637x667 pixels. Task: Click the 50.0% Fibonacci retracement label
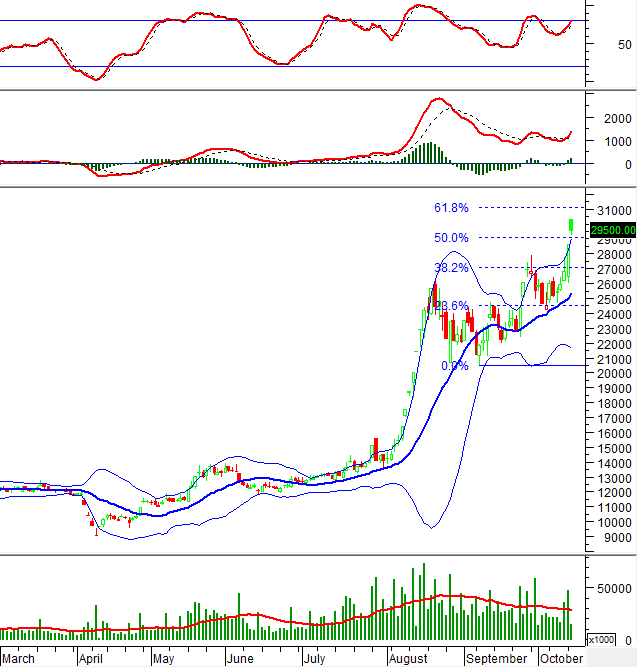(450, 238)
